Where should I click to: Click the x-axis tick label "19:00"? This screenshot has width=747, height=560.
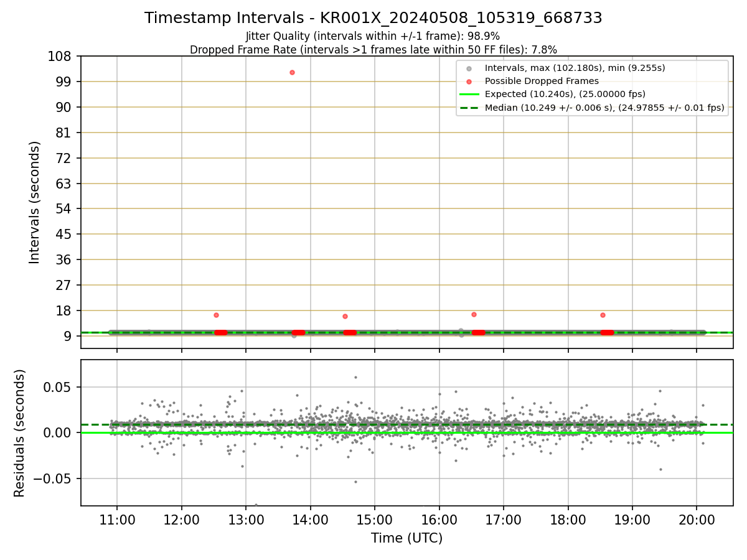click(x=632, y=520)
